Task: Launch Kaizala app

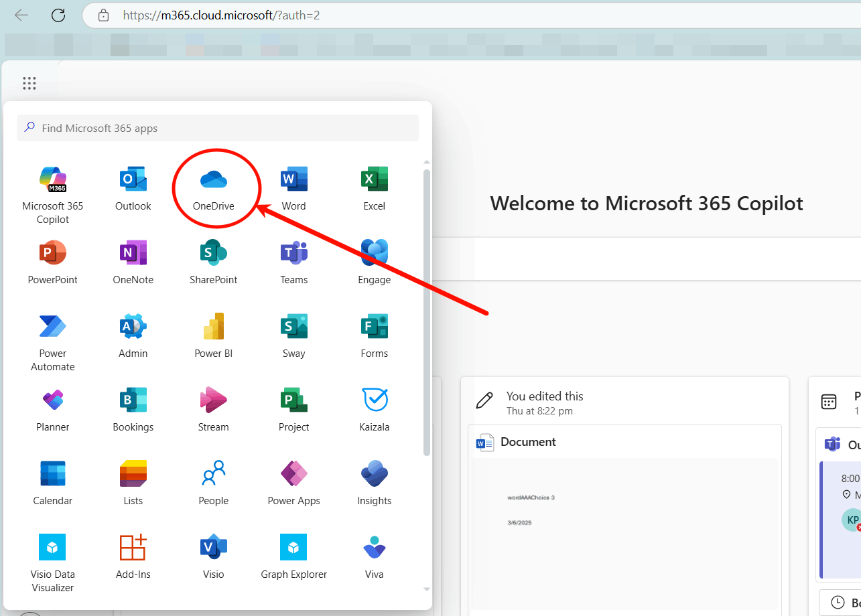Action: (x=375, y=408)
